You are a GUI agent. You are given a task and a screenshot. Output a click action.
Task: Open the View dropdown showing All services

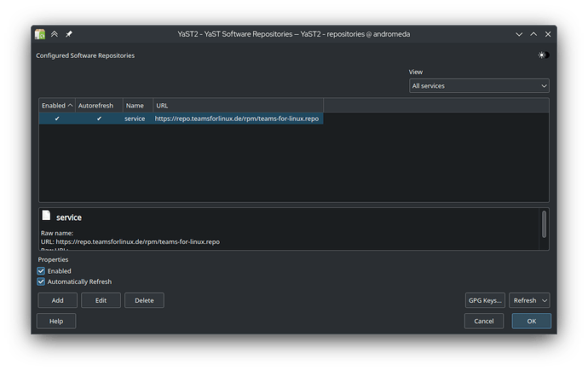(479, 86)
